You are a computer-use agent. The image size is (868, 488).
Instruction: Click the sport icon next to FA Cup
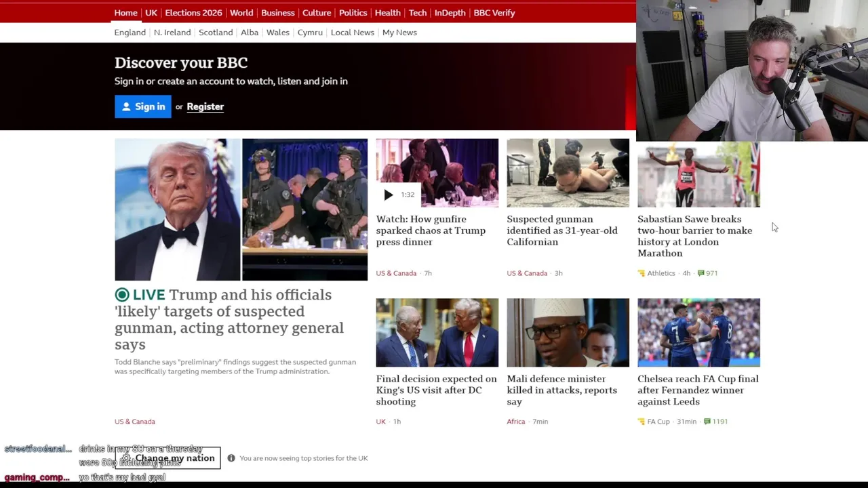pos(642,422)
